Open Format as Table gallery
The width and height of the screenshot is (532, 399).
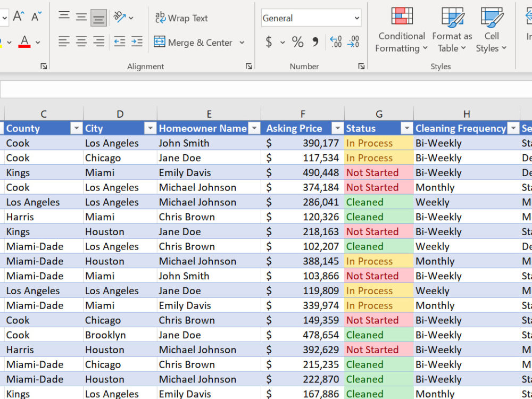point(452,30)
